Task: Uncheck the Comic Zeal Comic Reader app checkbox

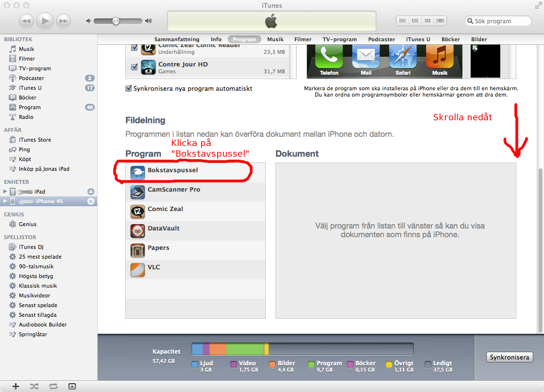Action: point(134,48)
